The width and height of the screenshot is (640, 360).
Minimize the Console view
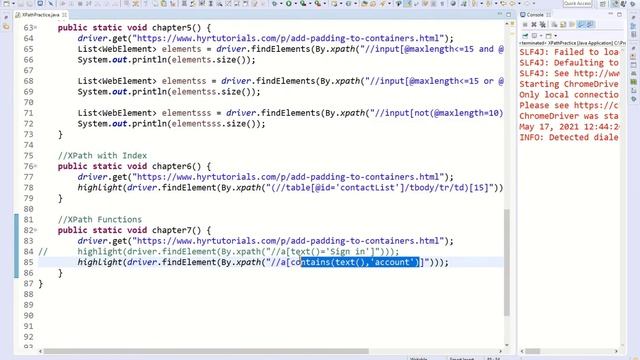(611, 14)
